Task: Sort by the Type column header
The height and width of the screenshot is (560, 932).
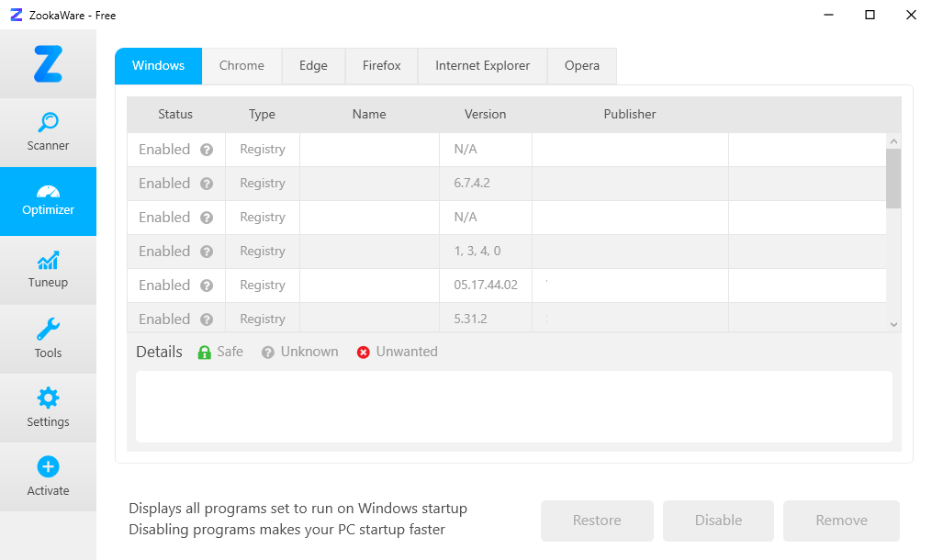Action: point(262,114)
